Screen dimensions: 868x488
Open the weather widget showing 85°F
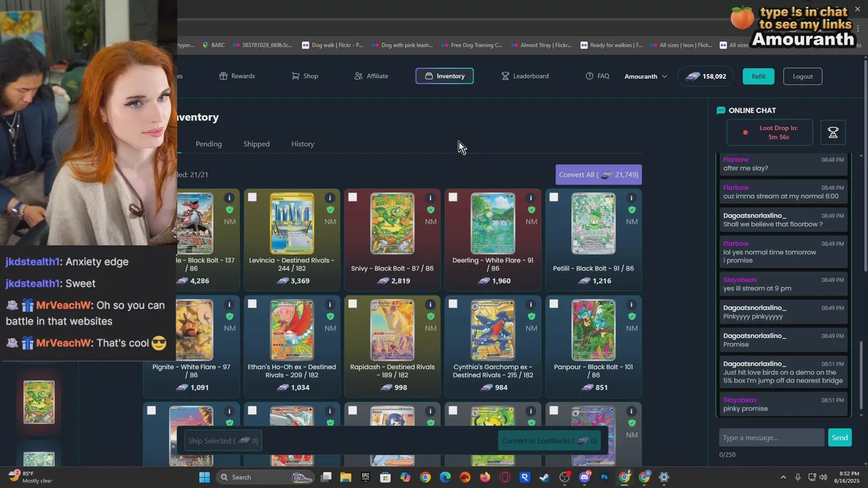click(28, 477)
